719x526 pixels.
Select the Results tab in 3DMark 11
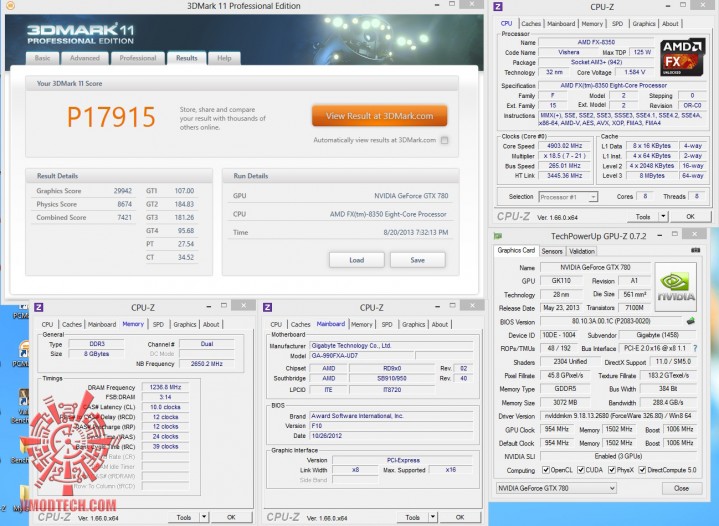(187, 58)
